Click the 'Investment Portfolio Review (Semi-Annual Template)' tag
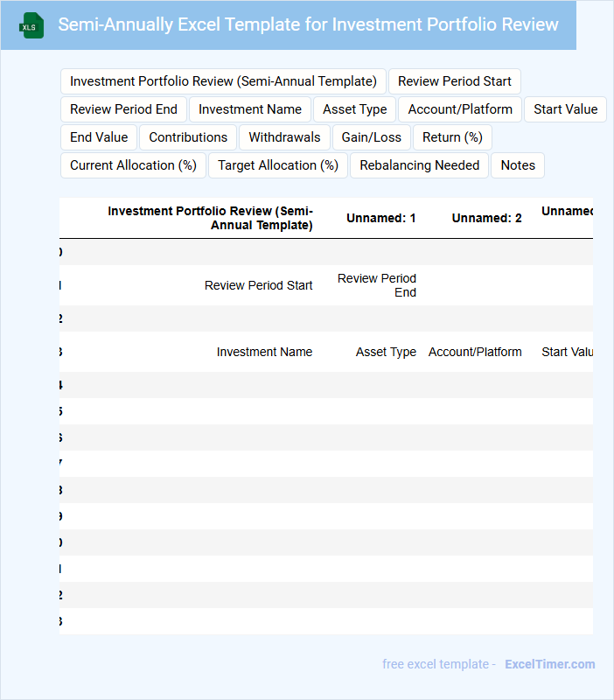 coord(223,81)
